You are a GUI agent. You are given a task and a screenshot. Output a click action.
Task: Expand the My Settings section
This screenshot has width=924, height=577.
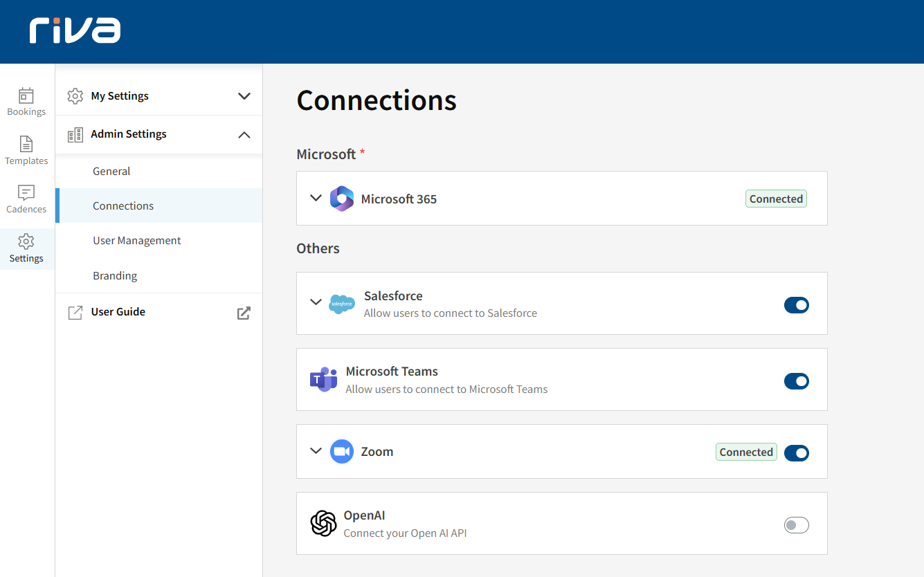point(244,96)
